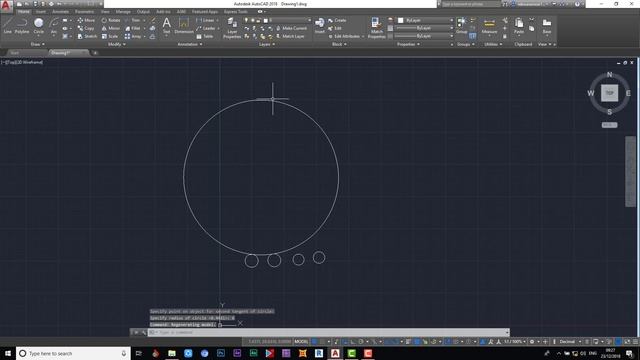Select the Circle tool
This screenshot has width=640, height=360.
click(x=39, y=26)
